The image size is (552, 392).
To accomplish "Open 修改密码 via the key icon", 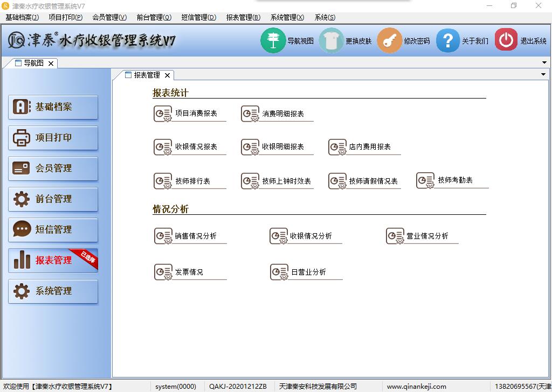I will 389,40.
